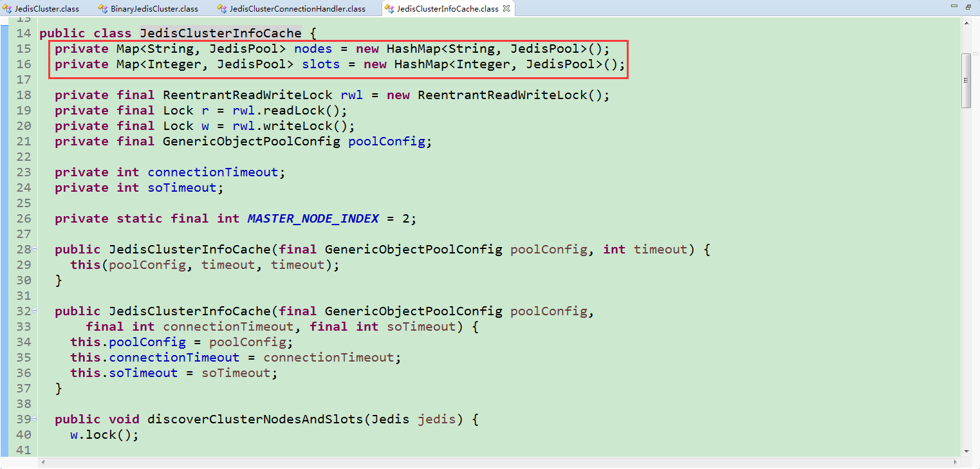Click the vertical scrollbar down arrow
Screen dimensions: 980x469
pyautogui.click(x=966, y=451)
